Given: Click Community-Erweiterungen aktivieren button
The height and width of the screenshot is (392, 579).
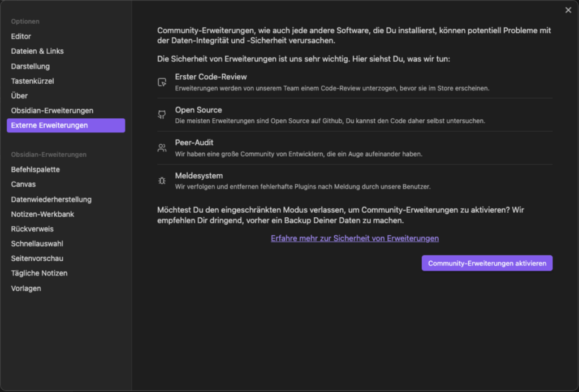Looking at the screenshot, I should pos(487,263).
